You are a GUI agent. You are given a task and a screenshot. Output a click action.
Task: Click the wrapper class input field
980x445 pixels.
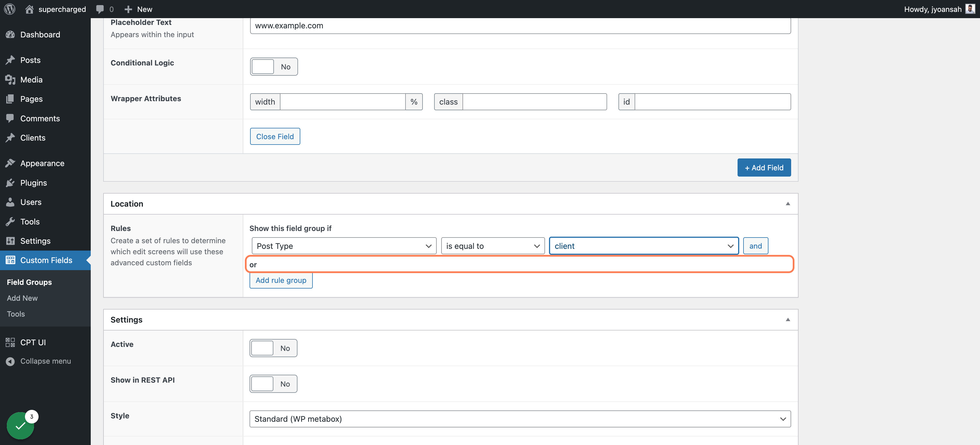click(535, 101)
